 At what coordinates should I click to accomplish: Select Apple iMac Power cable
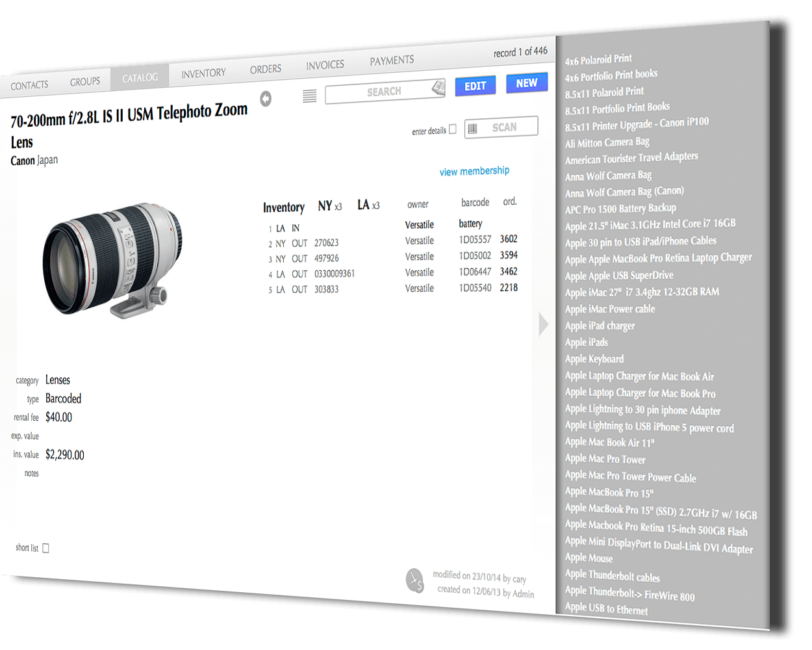click(610, 309)
